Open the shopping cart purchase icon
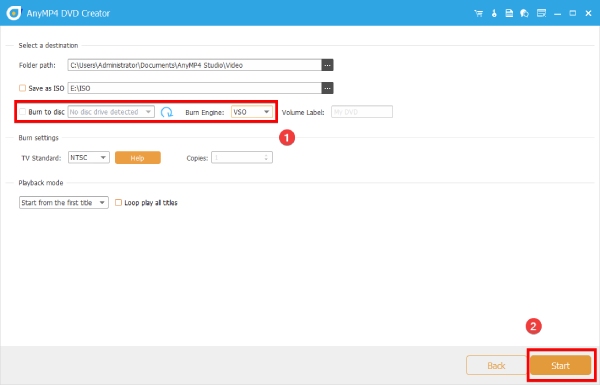600x385 pixels. (478, 13)
